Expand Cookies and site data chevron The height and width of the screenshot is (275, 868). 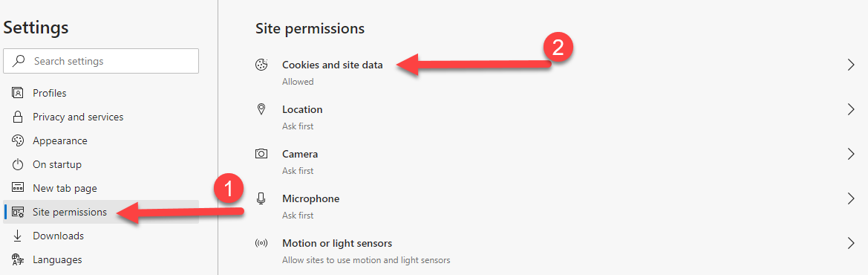click(852, 65)
